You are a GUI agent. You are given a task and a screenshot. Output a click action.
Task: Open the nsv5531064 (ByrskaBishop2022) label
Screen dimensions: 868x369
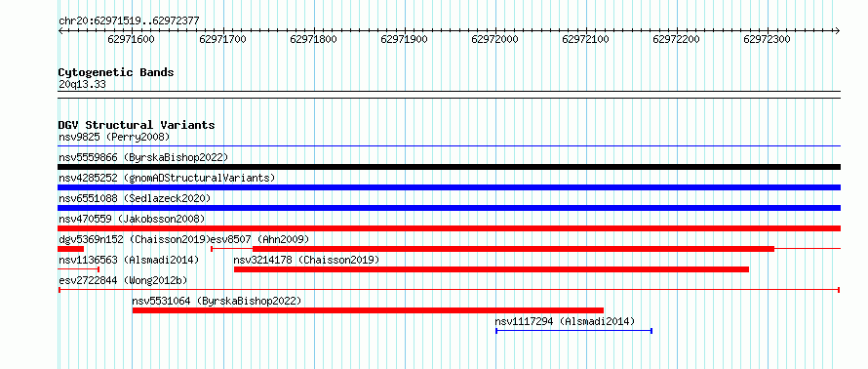coord(217,301)
